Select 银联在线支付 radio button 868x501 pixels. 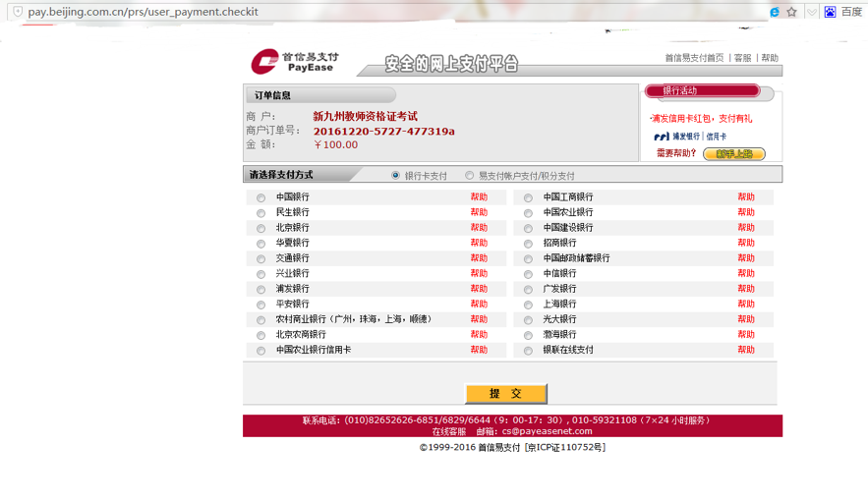click(x=528, y=351)
